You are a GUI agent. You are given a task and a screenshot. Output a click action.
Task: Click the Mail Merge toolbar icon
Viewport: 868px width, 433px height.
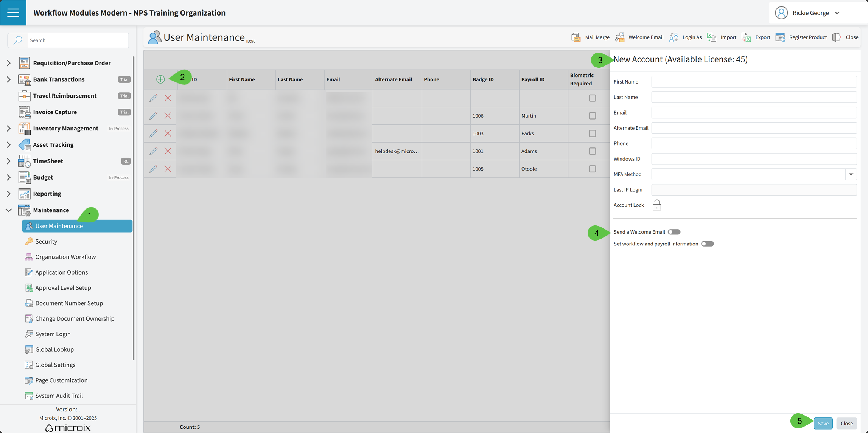(576, 37)
